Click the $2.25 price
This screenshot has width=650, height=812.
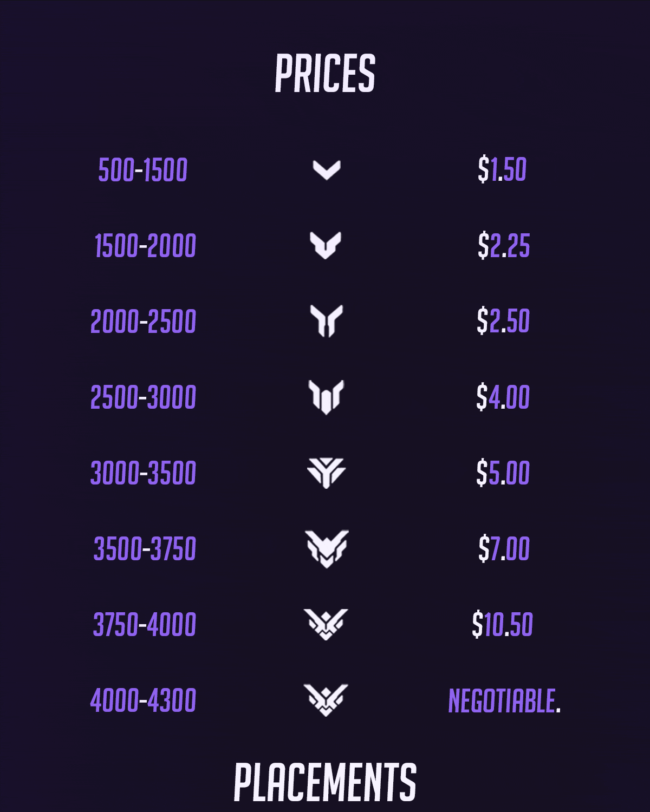pos(504,246)
